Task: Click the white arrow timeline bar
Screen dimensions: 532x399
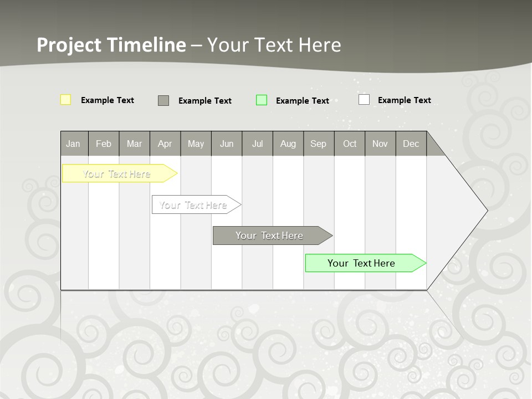Action: coord(193,204)
